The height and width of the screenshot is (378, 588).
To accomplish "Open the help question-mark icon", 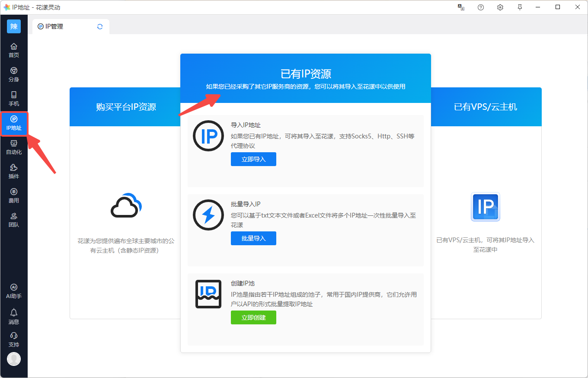I will pos(481,7).
